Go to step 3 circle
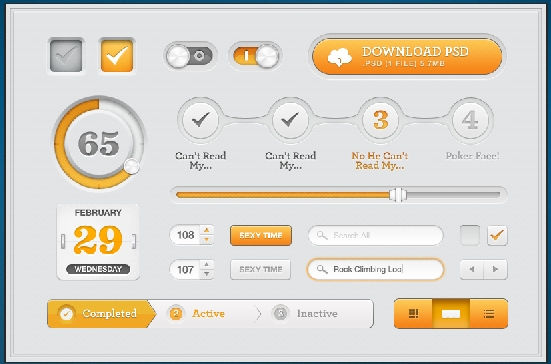The width and height of the screenshot is (551, 364). click(381, 120)
